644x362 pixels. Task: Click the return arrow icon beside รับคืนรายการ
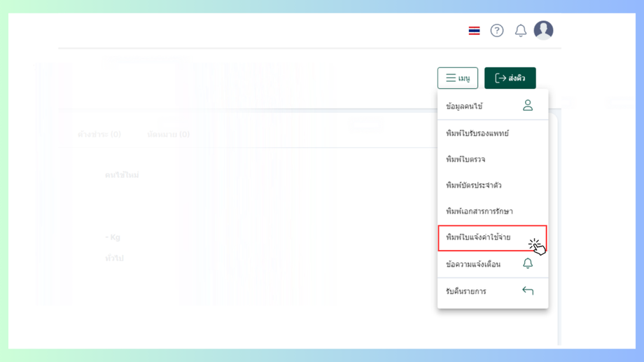(x=528, y=291)
